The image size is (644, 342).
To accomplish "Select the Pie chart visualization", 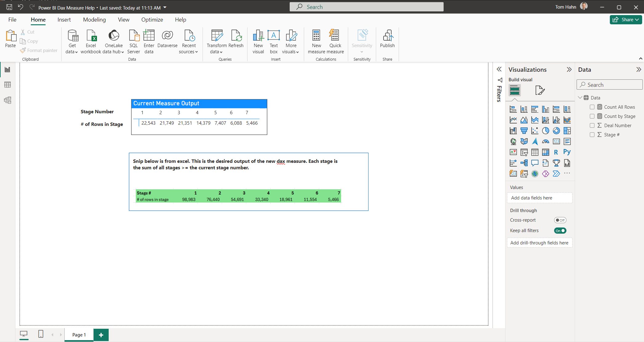I will pos(545,131).
